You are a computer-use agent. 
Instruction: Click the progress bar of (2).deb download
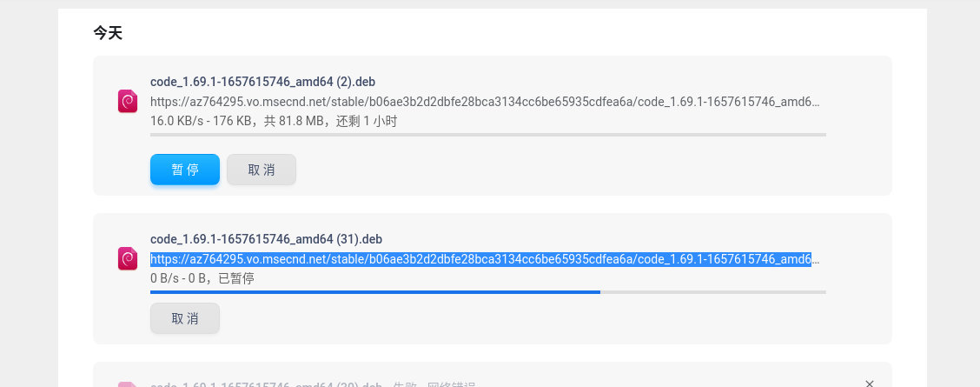coord(487,135)
